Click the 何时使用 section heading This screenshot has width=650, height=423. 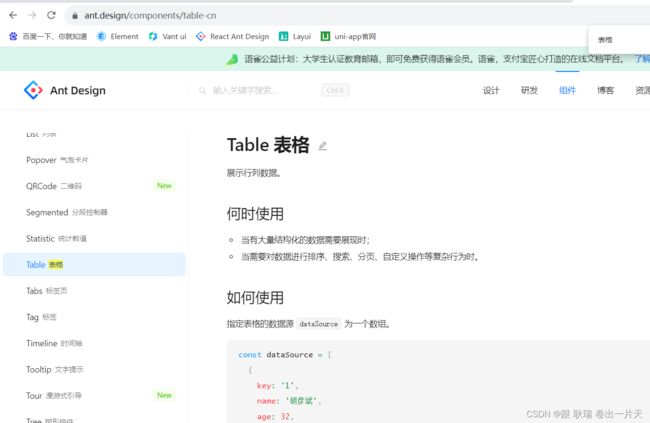(255, 214)
